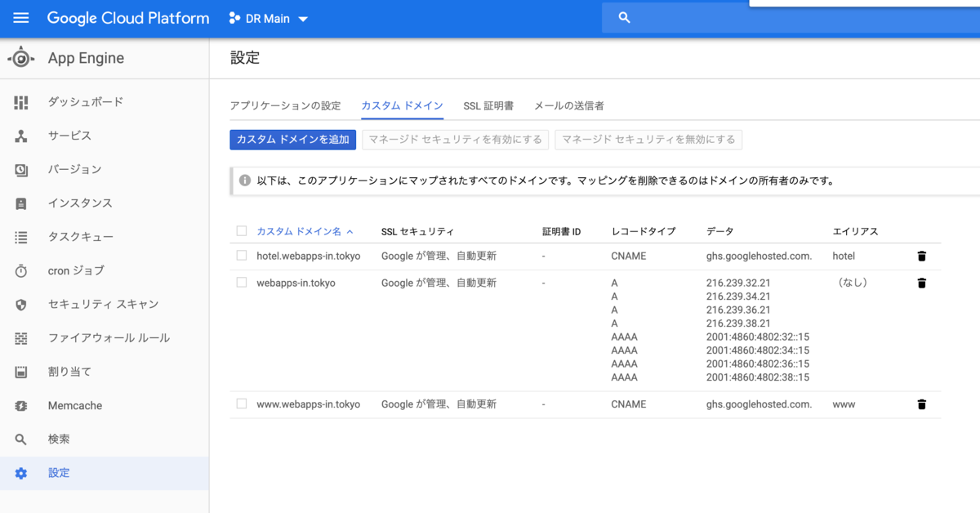Open cron ジョブ in the sidebar
The width and height of the screenshot is (980, 513).
(76, 270)
